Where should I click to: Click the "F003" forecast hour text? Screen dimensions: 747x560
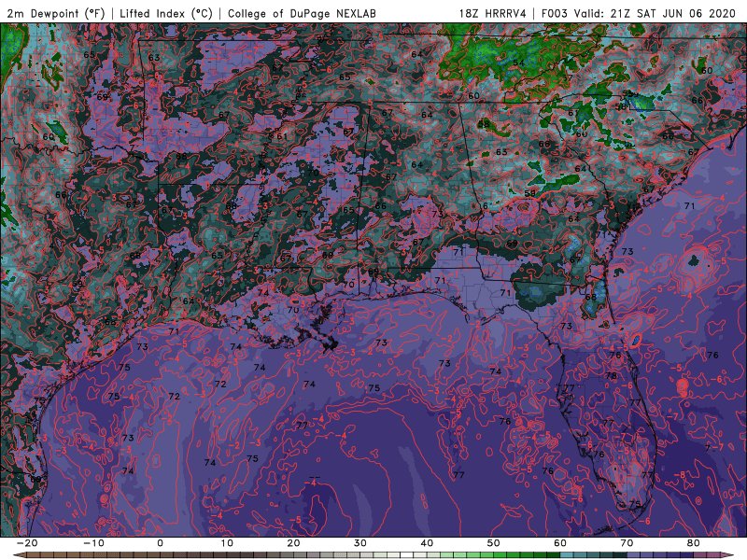[555, 14]
